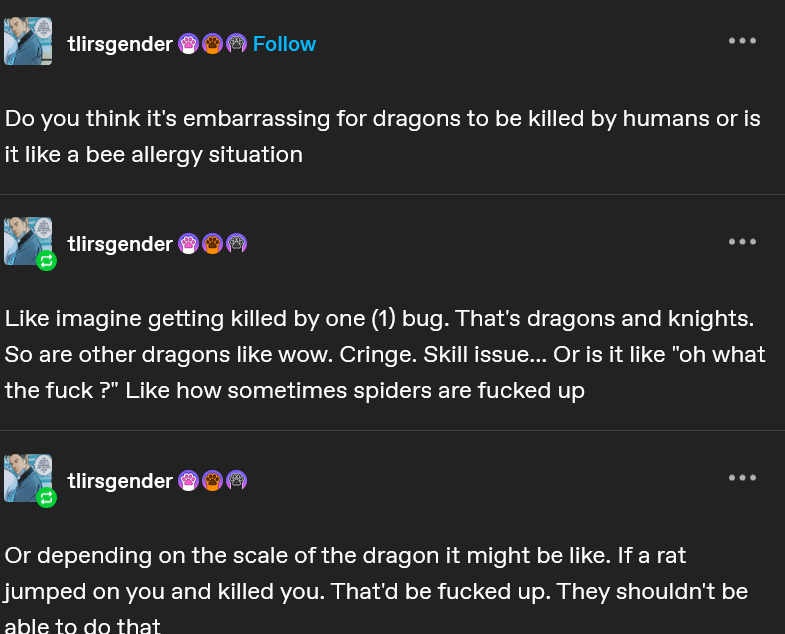Screen dimensions: 785x634
Task: Click pink paw badge on the "Or depending" reblog
Action: [x=189, y=481]
